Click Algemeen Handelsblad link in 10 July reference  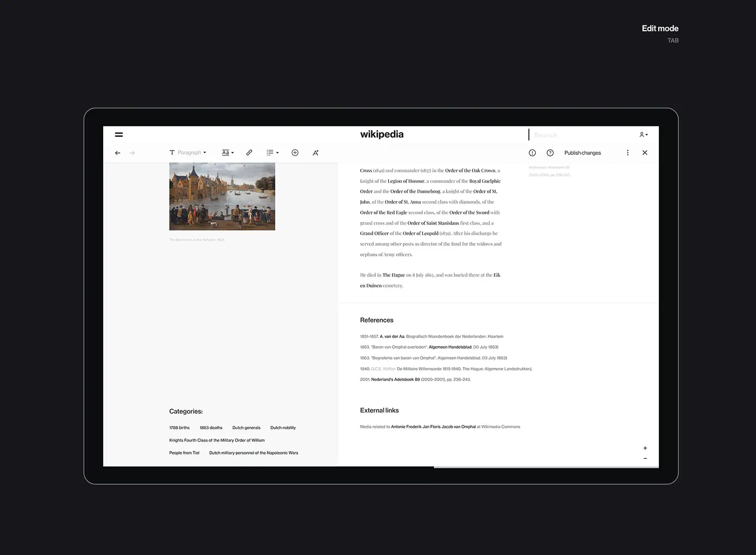pyautogui.click(x=450, y=347)
